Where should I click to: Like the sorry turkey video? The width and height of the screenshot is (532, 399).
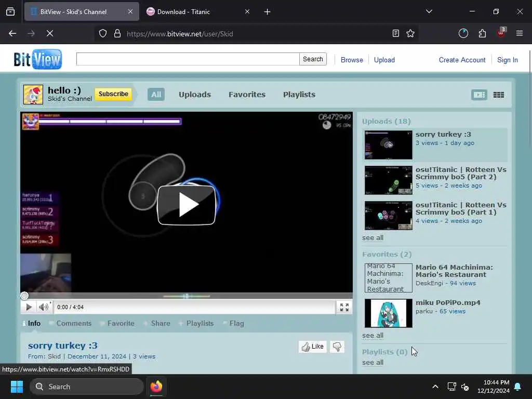click(312, 347)
